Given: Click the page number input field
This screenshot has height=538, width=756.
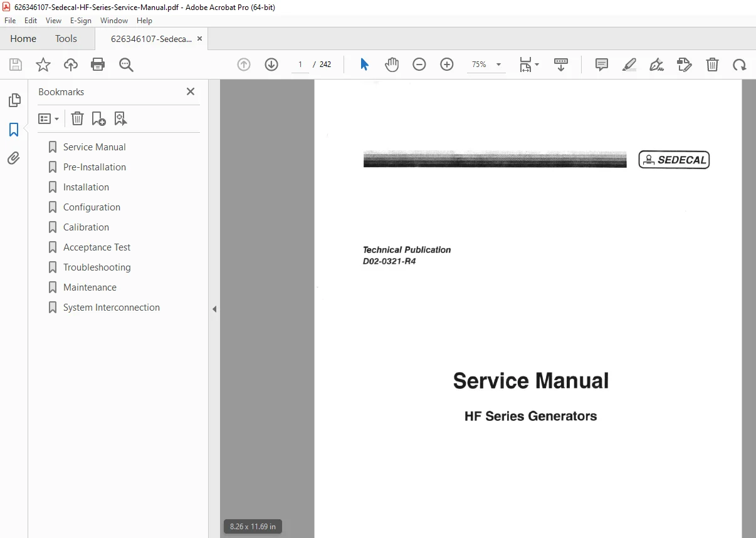Looking at the screenshot, I should (x=300, y=65).
